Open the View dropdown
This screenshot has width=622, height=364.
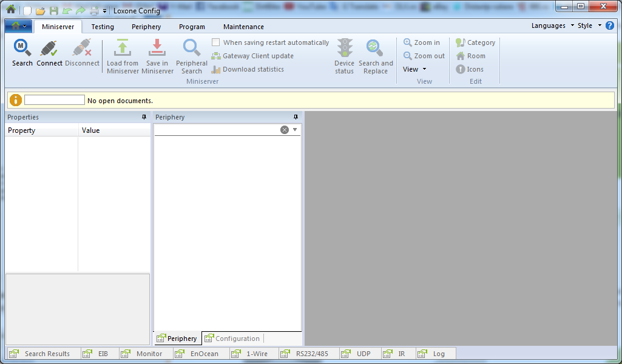[414, 69]
